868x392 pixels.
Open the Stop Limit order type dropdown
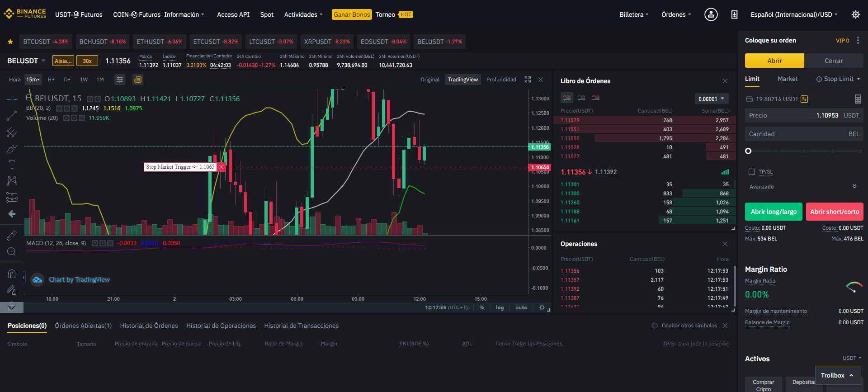(x=839, y=79)
